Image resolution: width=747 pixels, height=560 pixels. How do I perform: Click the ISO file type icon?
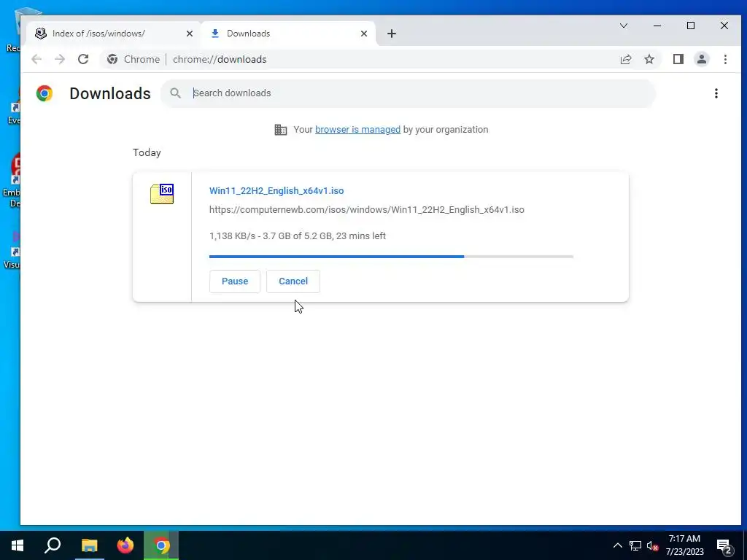162,194
